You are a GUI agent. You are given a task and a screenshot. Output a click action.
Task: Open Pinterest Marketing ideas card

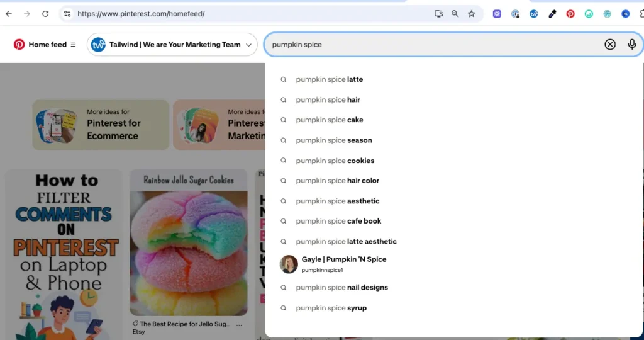(219, 125)
